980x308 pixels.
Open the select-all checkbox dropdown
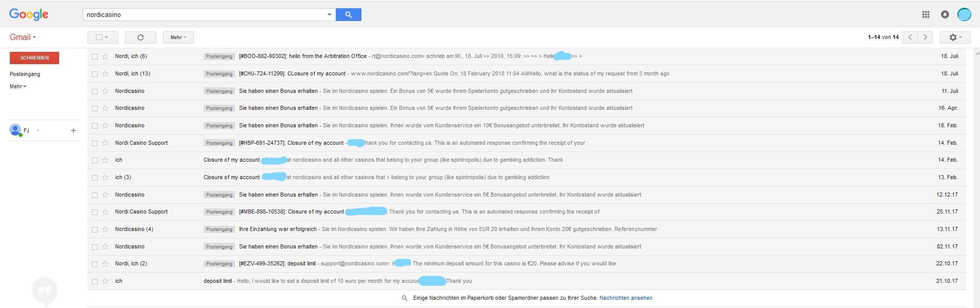(x=102, y=37)
